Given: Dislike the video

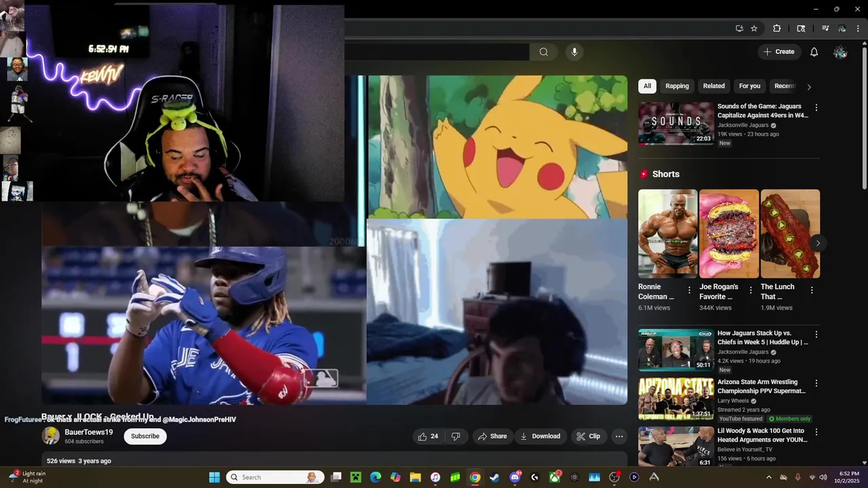Looking at the screenshot, I should click(x=456, y=436).
